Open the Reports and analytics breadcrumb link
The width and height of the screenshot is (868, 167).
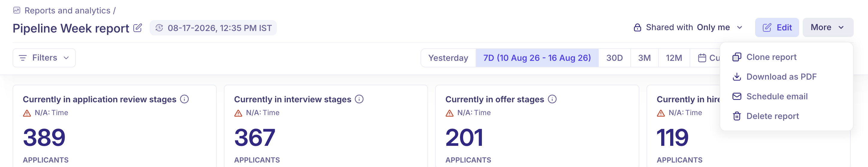click(67, 10)
